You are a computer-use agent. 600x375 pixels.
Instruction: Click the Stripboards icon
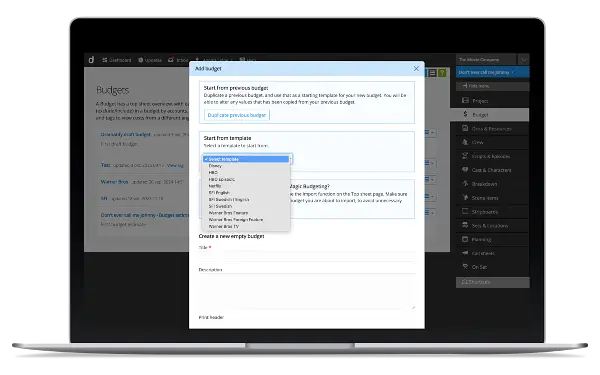[465, 211]
